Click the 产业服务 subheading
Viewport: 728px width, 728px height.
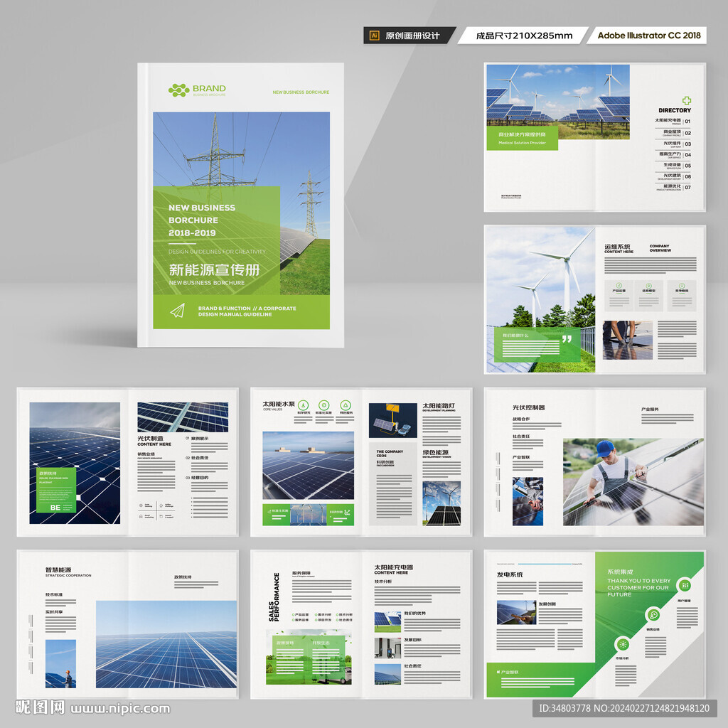coord(650,409)
